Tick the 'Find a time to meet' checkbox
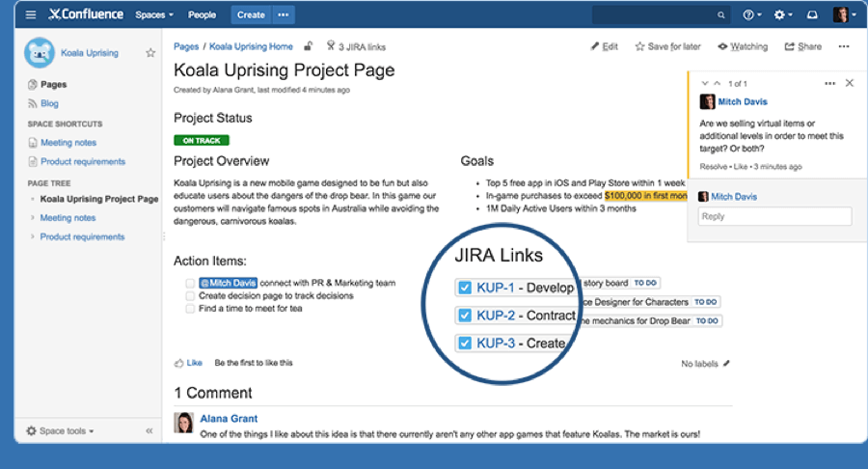The width and height of the screenshot is (868, 469). tap(190, 309)
